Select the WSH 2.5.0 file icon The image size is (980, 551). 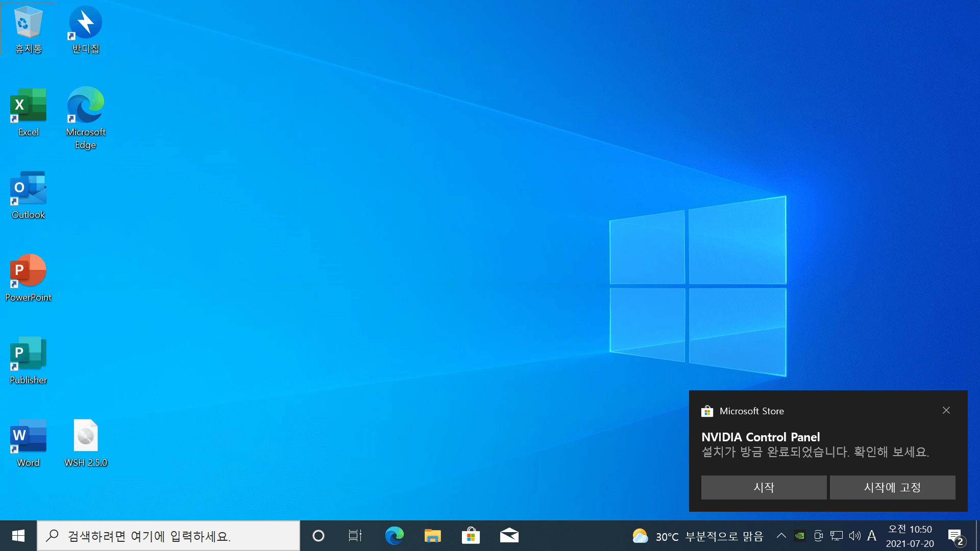coord(85,443)
